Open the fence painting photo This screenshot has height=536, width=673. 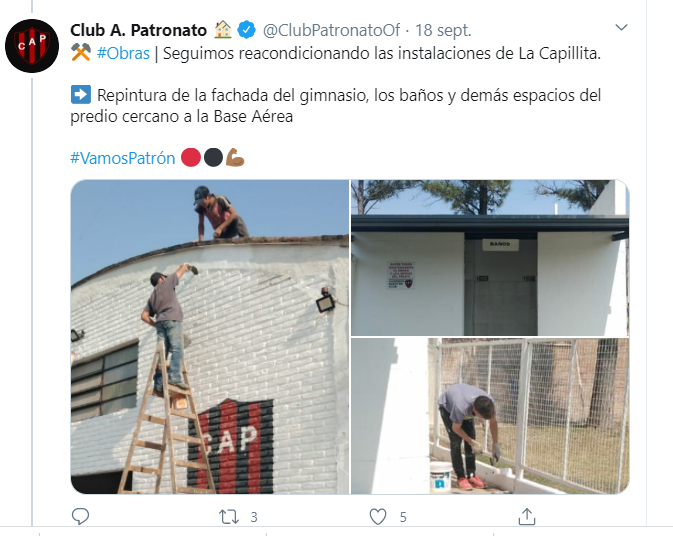tap(490, 416)
